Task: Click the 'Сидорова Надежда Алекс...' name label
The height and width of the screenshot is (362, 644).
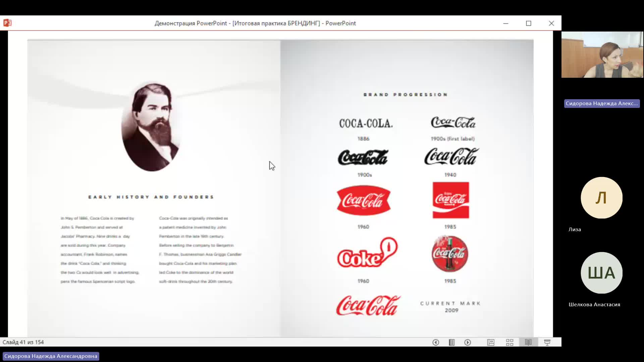Action: (x=602, y=104)
